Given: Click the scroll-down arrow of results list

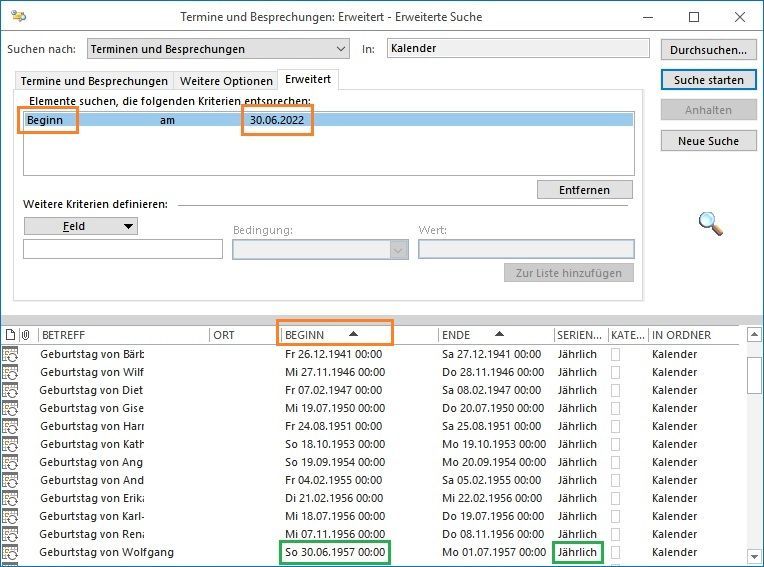Looking at the screenshot, I should (x=754, y=556).
